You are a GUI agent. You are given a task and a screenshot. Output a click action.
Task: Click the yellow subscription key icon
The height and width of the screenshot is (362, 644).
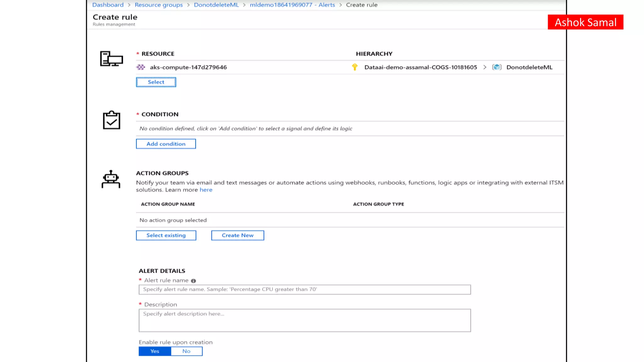pyautogui.click(x=355, y=67)
